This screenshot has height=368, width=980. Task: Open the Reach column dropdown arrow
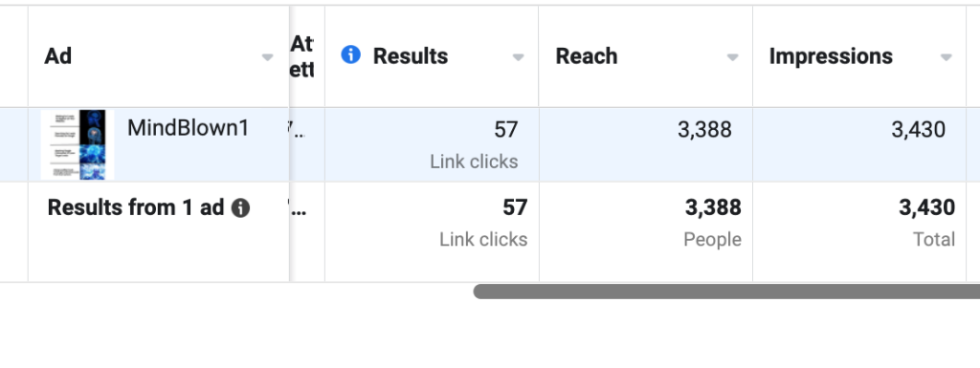point(732,57)
